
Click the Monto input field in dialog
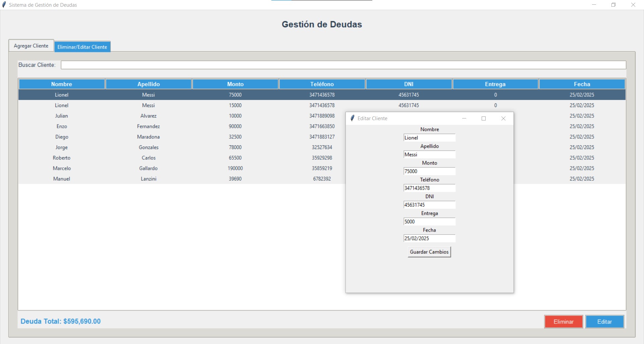429,171
